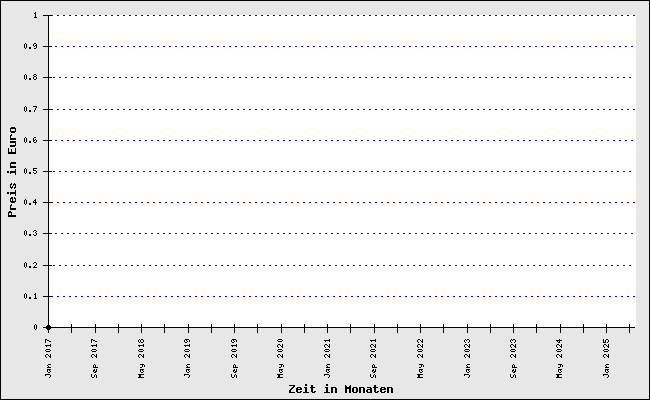Click the data point at Jan 2017 origin

click(x=49, y=327)
